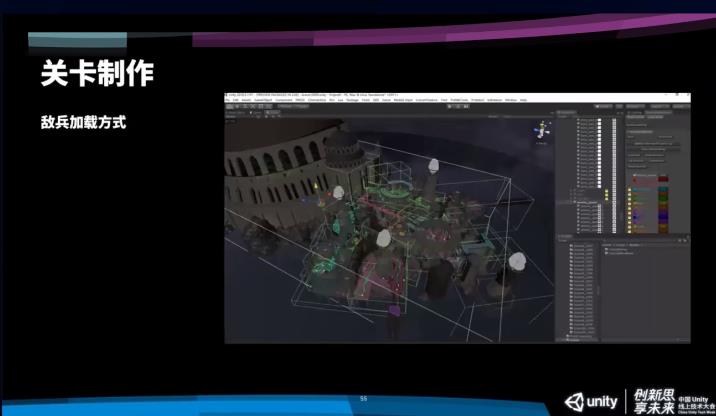Expand the first folder in project tree
This screenshot has width=716, height=416.
[x=569, y=246]
